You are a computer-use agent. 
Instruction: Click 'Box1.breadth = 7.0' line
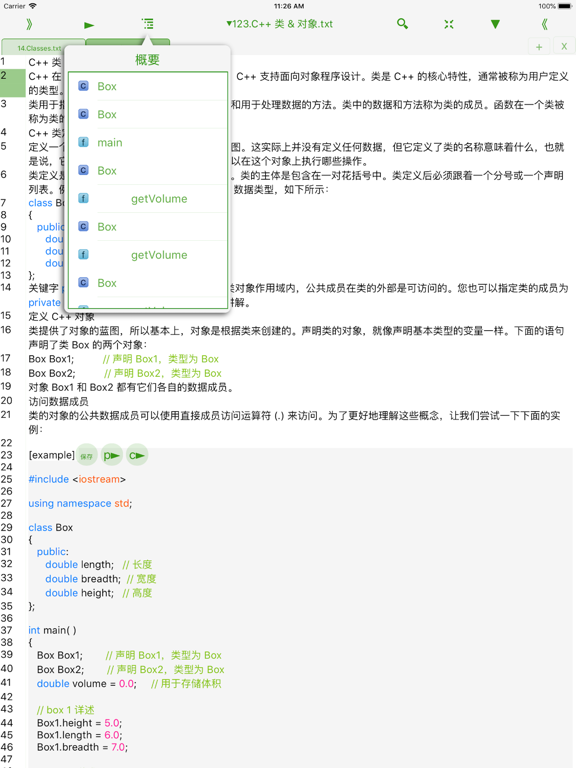click(82, 747)
